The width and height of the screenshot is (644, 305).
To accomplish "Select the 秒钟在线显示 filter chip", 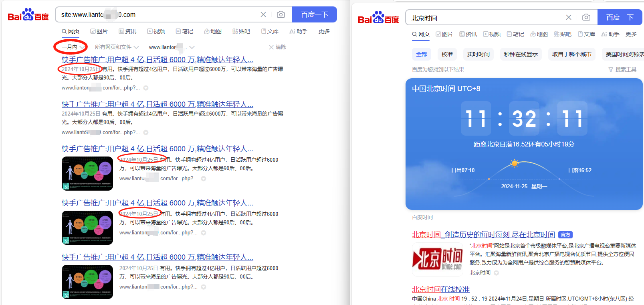I will tap(521, 54).
